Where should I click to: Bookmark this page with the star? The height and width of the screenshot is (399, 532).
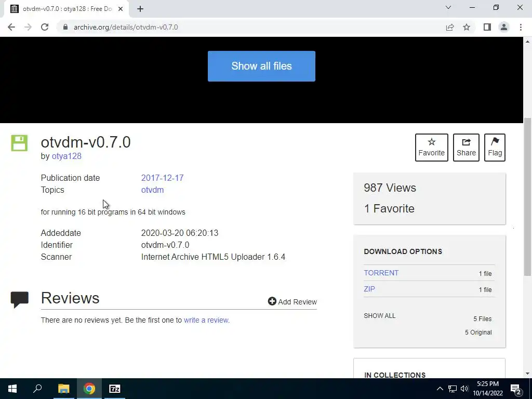pos(467,27)
